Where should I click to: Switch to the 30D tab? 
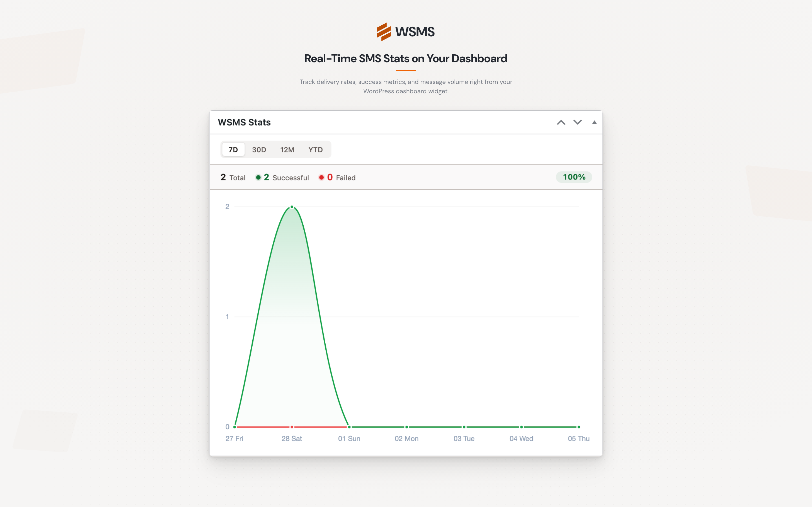(x=259, y=150)
